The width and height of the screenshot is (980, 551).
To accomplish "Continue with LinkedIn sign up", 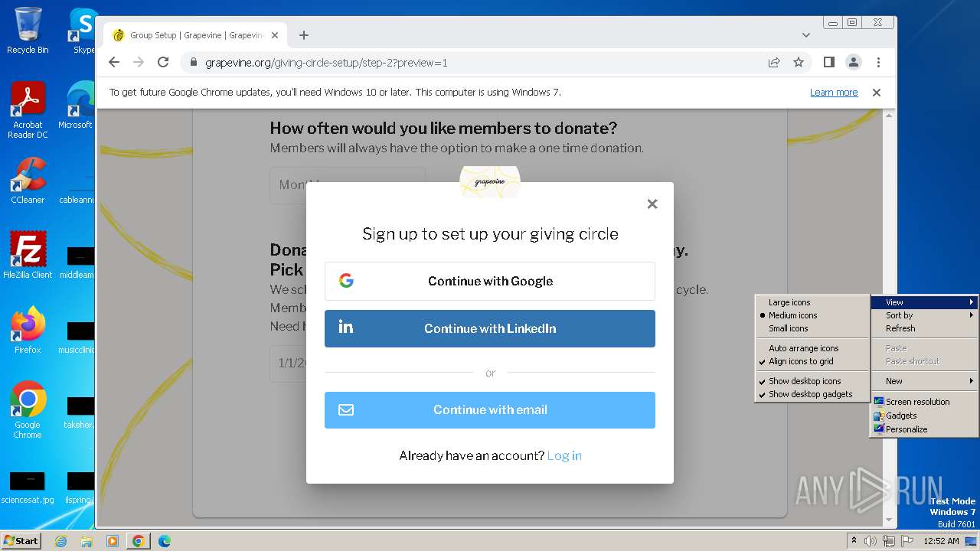I will click(490, 328).
